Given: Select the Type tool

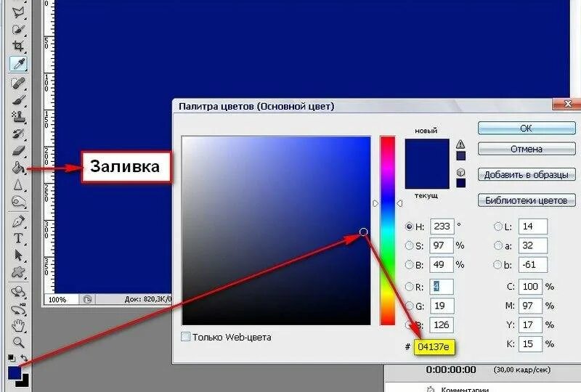Looking at the screenshot, I should coord(17,238).
